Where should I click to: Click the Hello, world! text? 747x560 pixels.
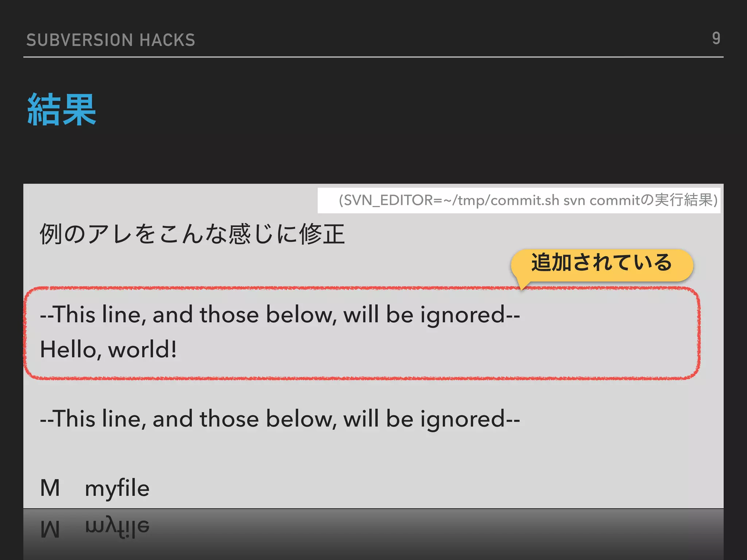coord(108,350)
